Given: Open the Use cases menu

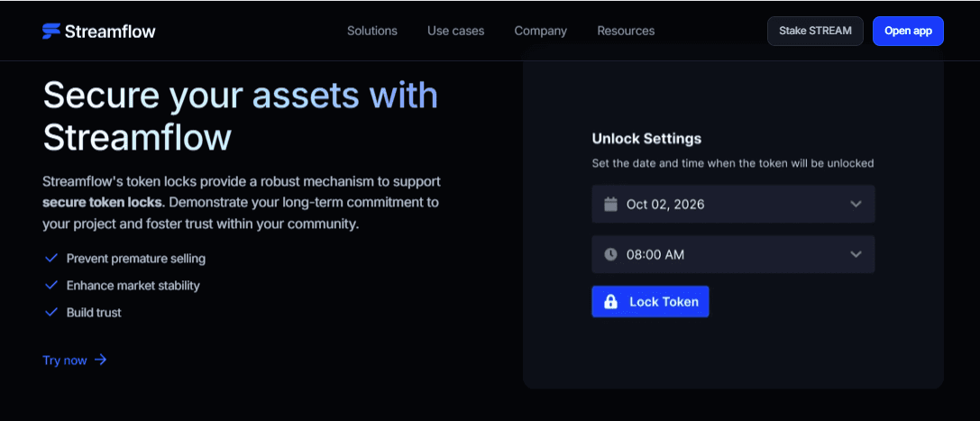Looking at the screenshot, I should [455, 31].
